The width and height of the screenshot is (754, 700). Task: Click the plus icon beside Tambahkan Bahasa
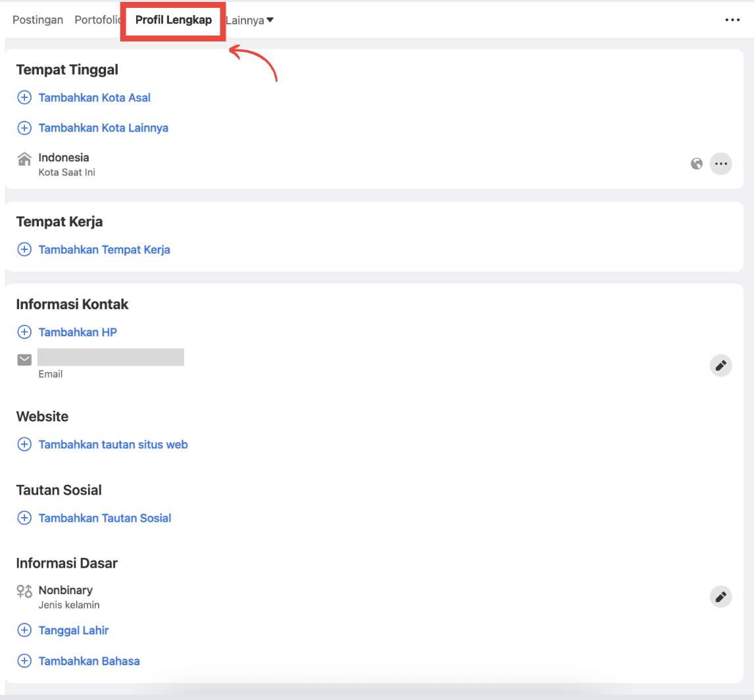(24, 661)
